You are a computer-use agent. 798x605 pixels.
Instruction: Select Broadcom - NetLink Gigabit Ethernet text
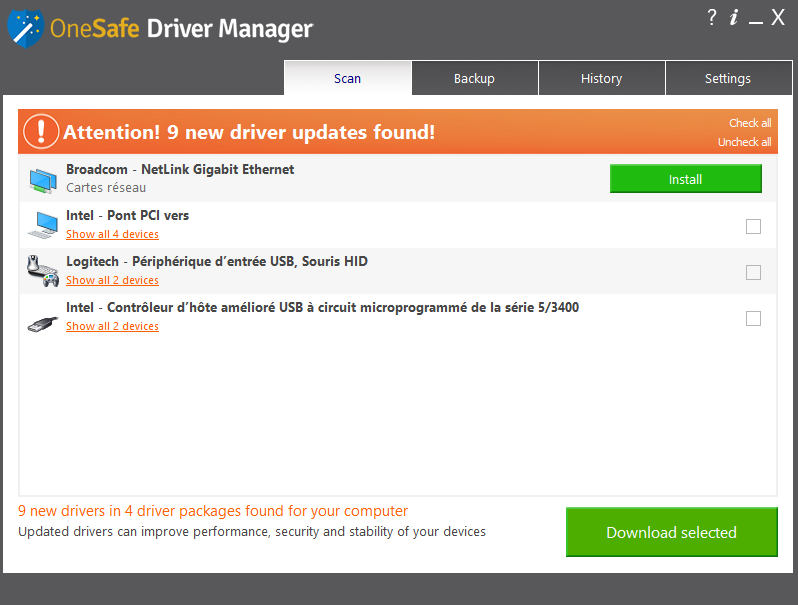point(180,169)
